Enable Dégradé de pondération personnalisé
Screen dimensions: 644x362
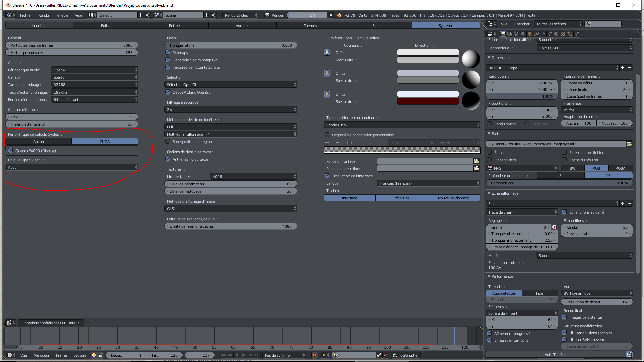pos(327,135)
